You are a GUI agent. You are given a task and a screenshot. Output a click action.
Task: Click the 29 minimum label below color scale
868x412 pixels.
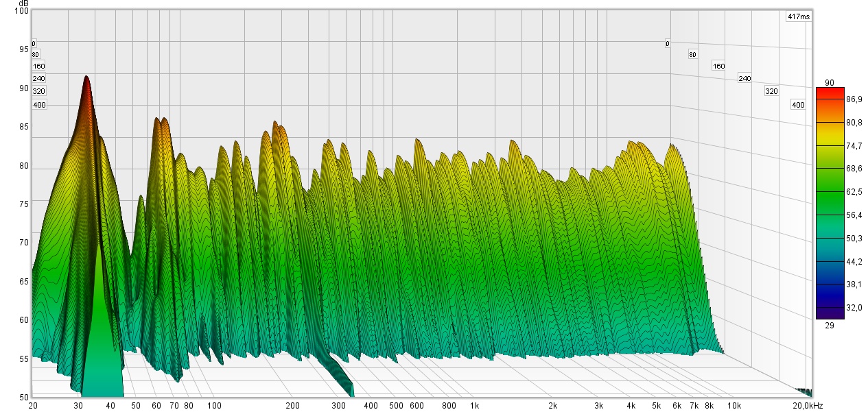click(829, 326)
